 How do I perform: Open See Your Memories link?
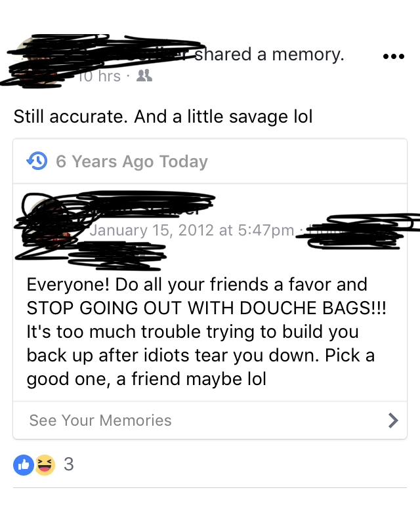pyautogui.click(x=210, y=420)
